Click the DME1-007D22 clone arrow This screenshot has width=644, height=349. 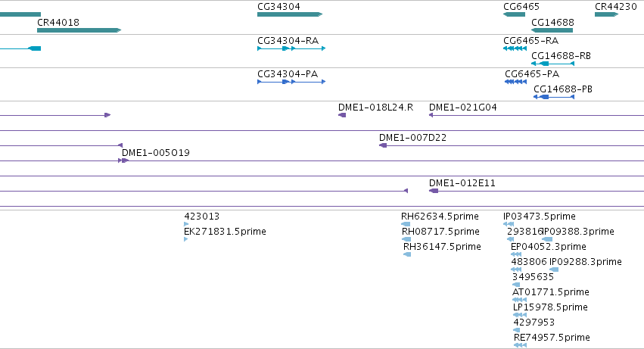383,145
